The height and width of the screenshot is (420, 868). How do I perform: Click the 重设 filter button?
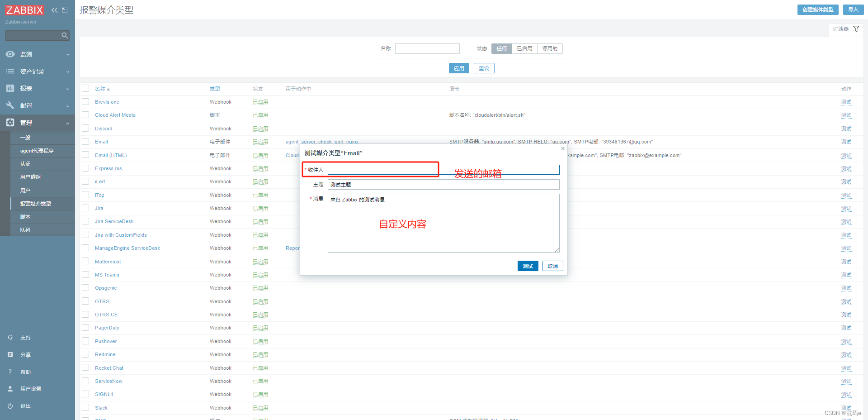(x=484, y=68)
